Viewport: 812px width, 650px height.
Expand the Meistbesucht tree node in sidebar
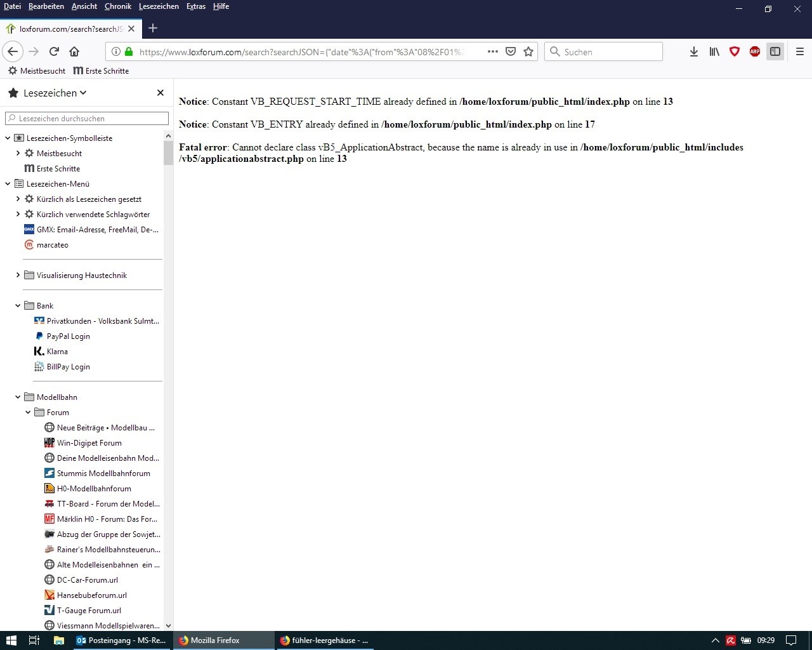point(18,153)
